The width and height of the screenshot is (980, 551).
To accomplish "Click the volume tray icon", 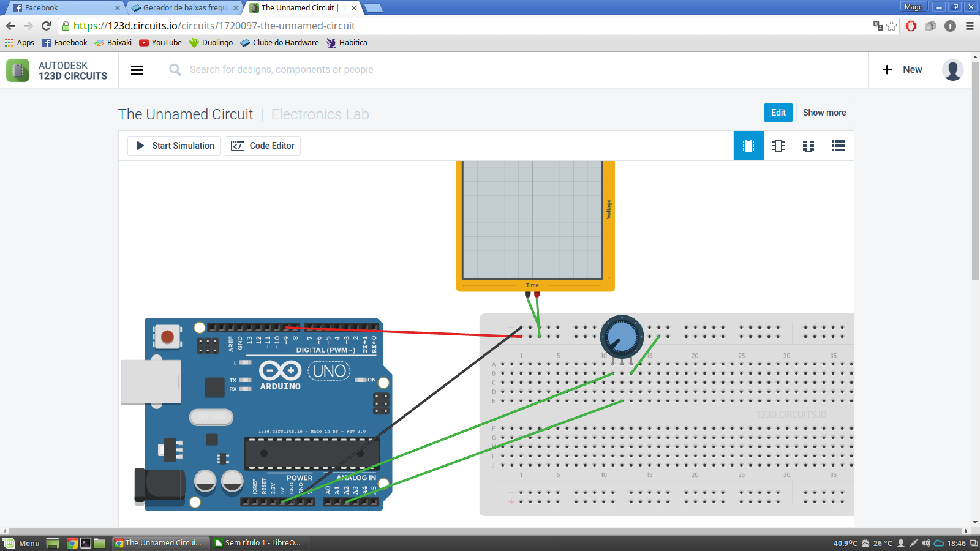I will (925, 543).
